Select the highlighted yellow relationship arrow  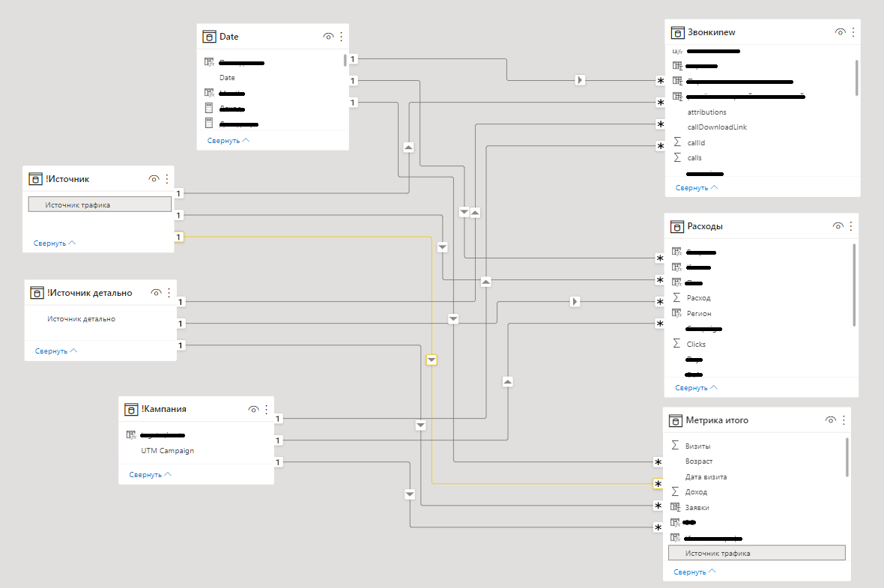click(432, 360)
